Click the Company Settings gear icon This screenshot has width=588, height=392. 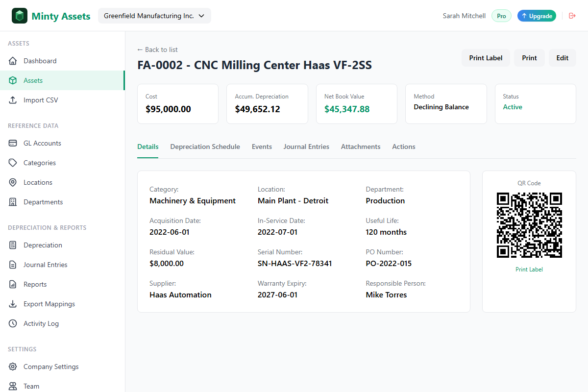(x=13, y=367)
